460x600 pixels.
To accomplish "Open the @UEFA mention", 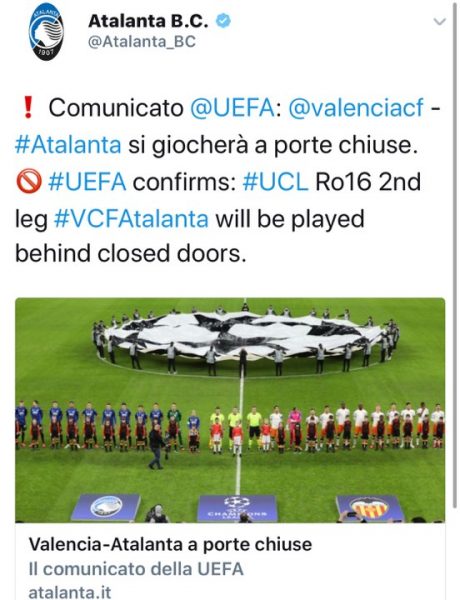I will (x=232, y=108).
